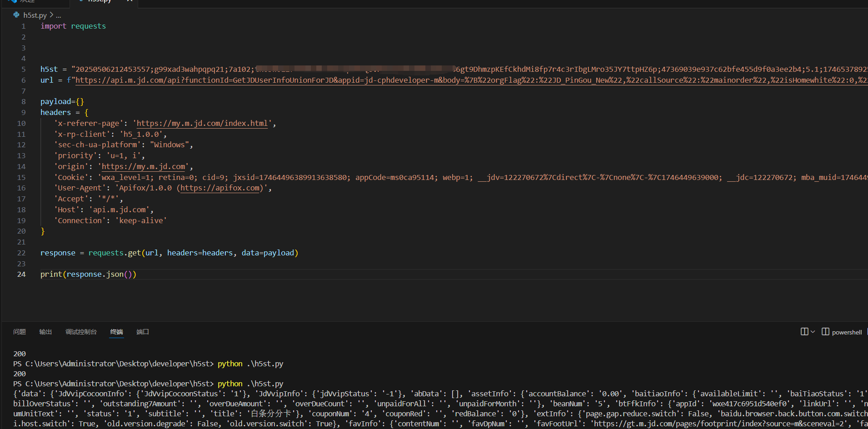Click line number 9 beside headers
Image resolution: width=868 pixels, height=429 pixels.
pos(23,113)
